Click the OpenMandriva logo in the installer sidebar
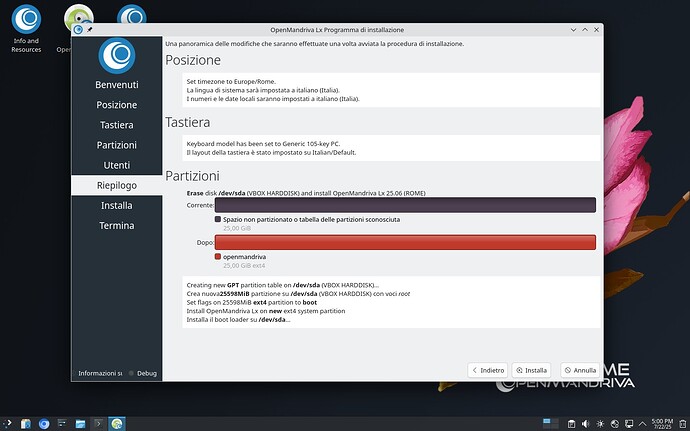690x431 pixels. coord(117,55)
